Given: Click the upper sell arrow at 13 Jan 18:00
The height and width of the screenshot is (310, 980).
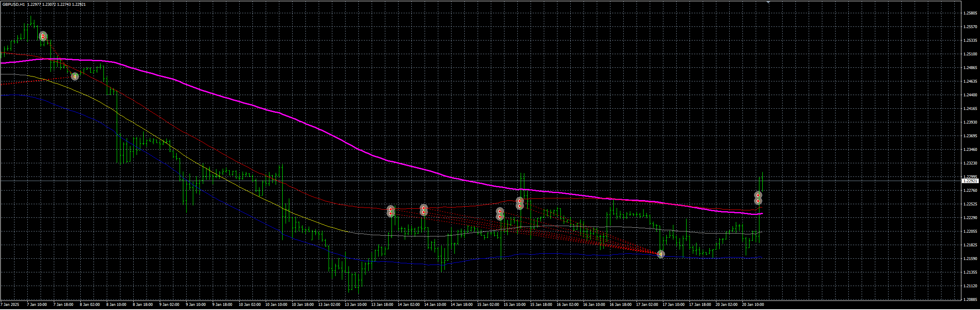Looking at the screenshot, I should point(391,209).
